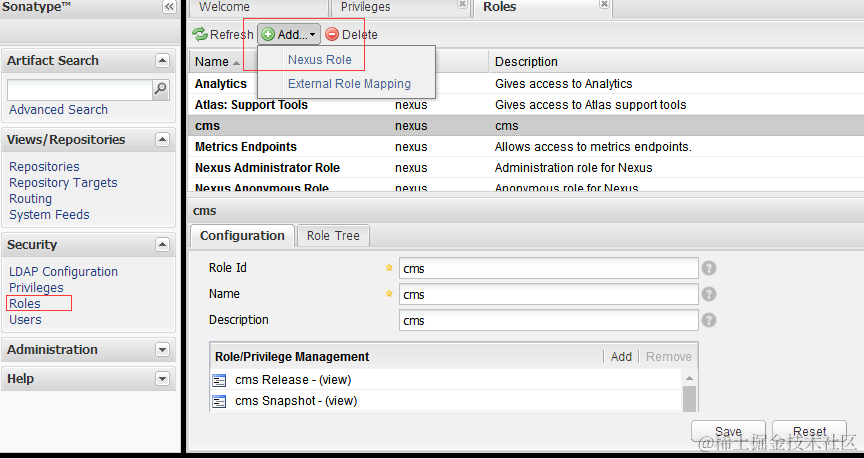Click Remove in Role/Privilege Management

pos(668,357)
